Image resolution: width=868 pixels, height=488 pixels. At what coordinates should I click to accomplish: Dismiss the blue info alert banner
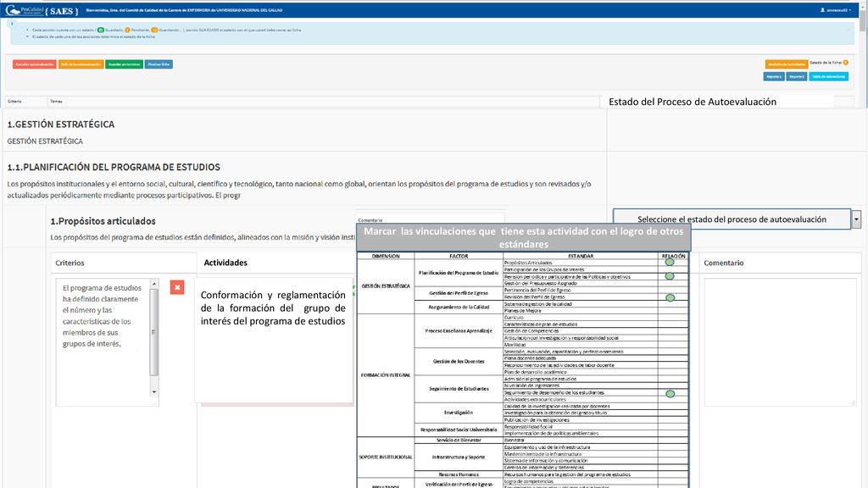point(848,30)
